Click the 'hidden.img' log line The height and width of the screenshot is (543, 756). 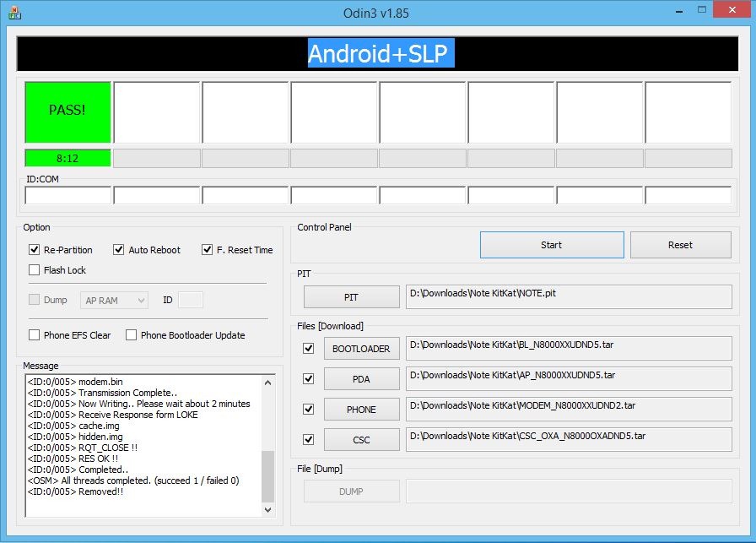tap(75, 437)
